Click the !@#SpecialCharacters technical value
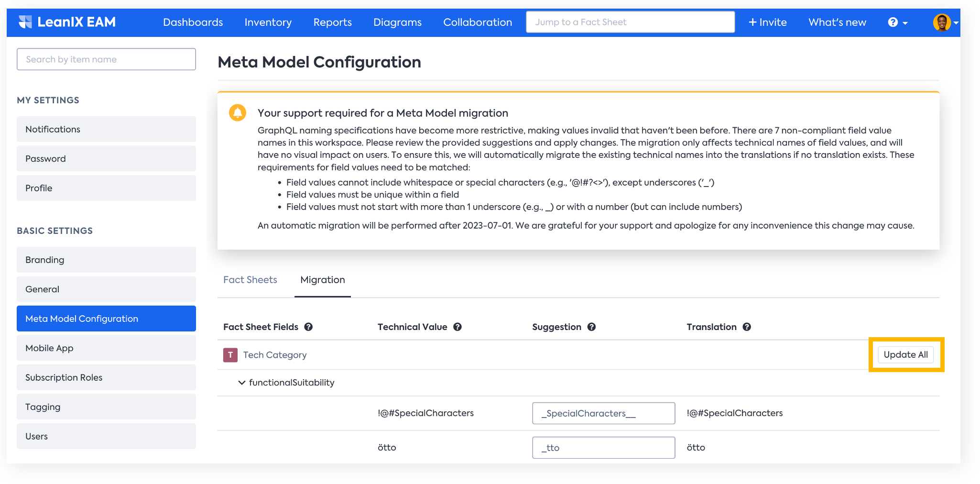 pyautogui.click(x=425, y=413)
